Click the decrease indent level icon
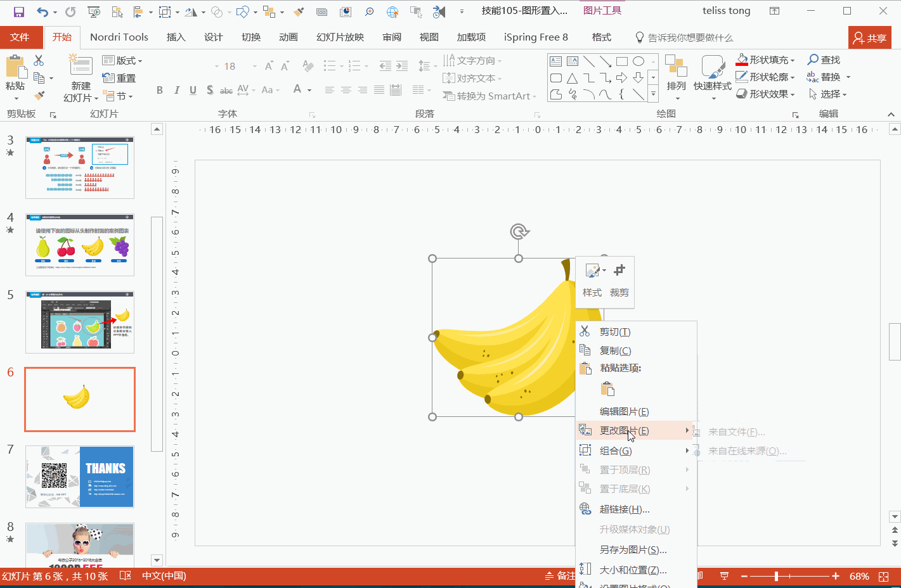The height and width of the screenshot is (588, 901). pyautogui.click(x=385, y=66)
